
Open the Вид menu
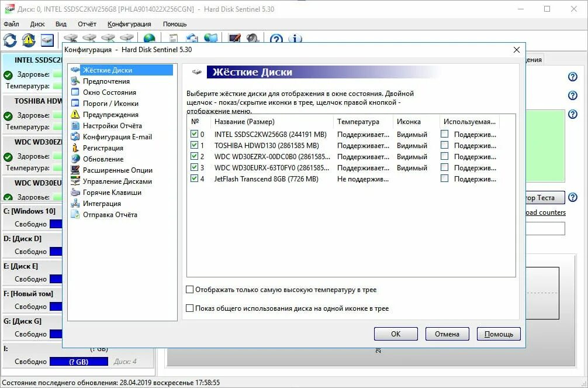pyautogui.click(x=61, y=24)
